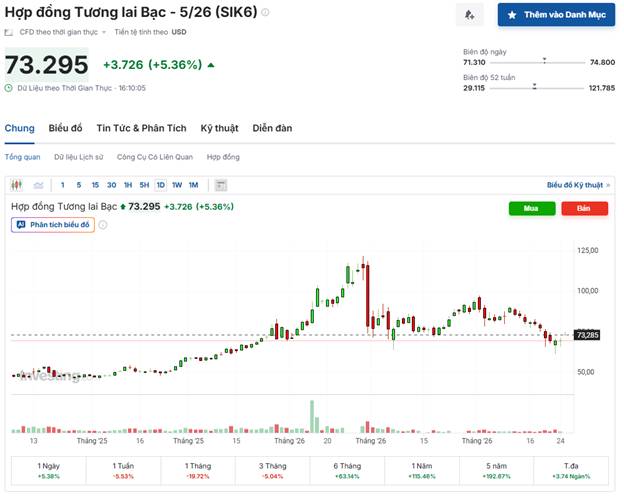Click info icon beside Phân tích biểu đồ
Screen dimensions: 624x500
pos(103,225)
